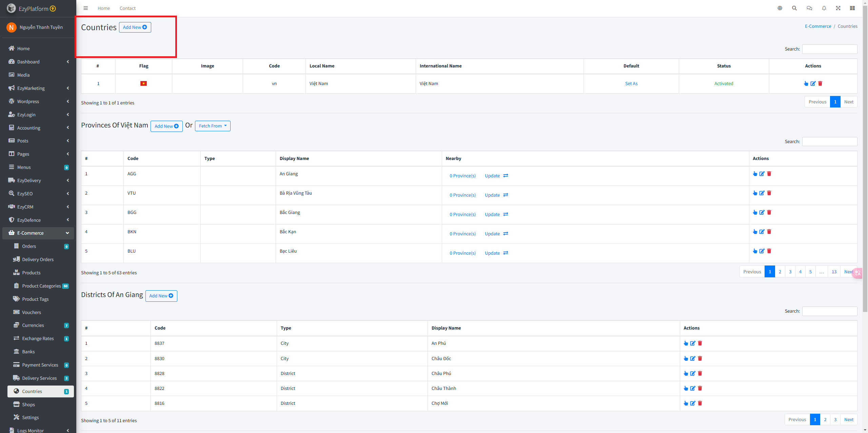Edit the Châu Thành district row
Screen dimensions: 868x433
pyautogui.click(x=693, y=388)
